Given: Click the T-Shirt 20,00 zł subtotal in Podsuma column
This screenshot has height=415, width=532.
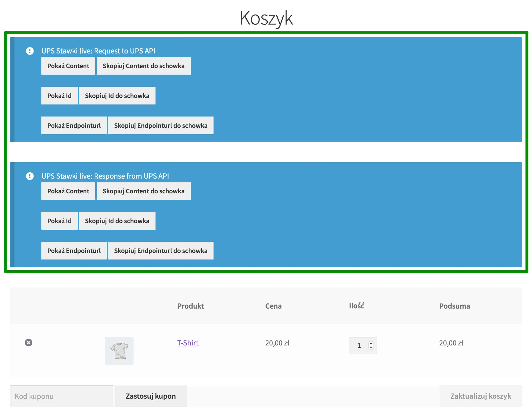Looking at the screenshot, I should pyautogui.click(x=451, y=343).
